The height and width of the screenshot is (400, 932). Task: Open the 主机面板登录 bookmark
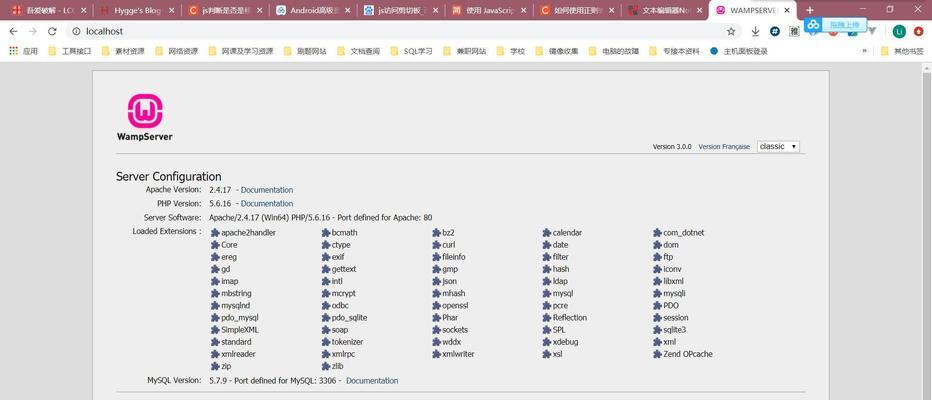[x=739, y=51]
